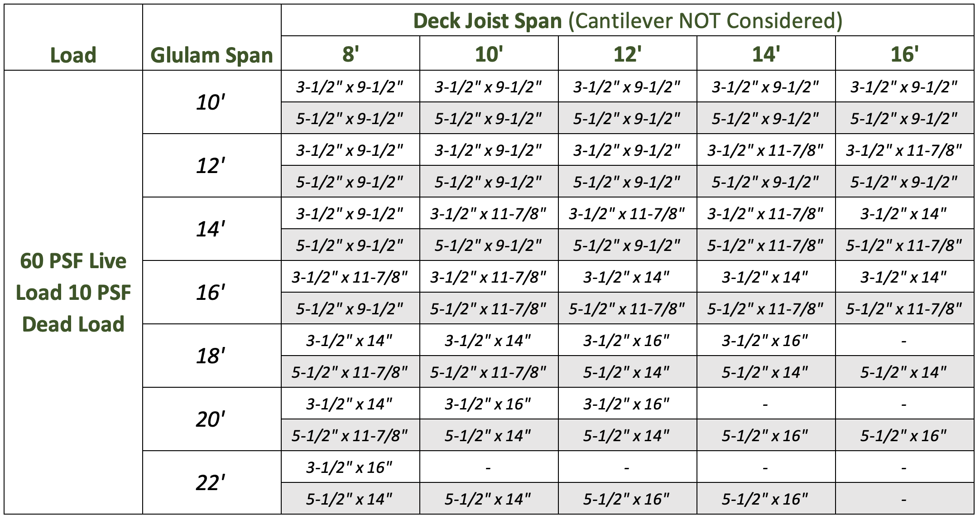Select the 8' joist span column header
The height and width of the screenshot is (520, 980).
coord(350,54)
